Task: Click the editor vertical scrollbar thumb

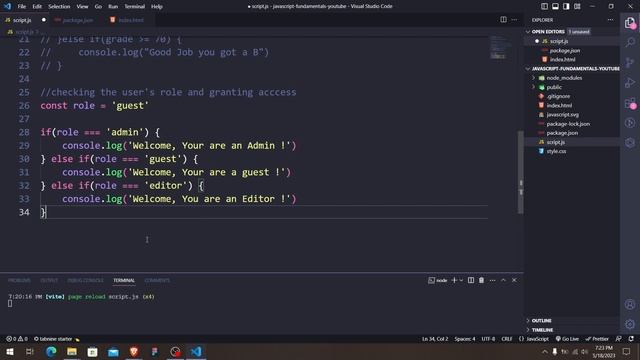Action: (x=520, y=172)
